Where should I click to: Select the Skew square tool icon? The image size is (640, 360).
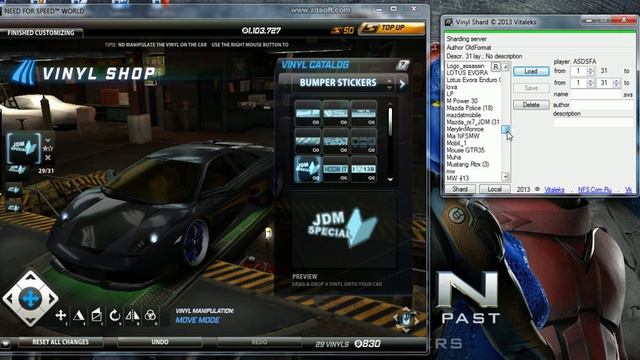[96, 315]
